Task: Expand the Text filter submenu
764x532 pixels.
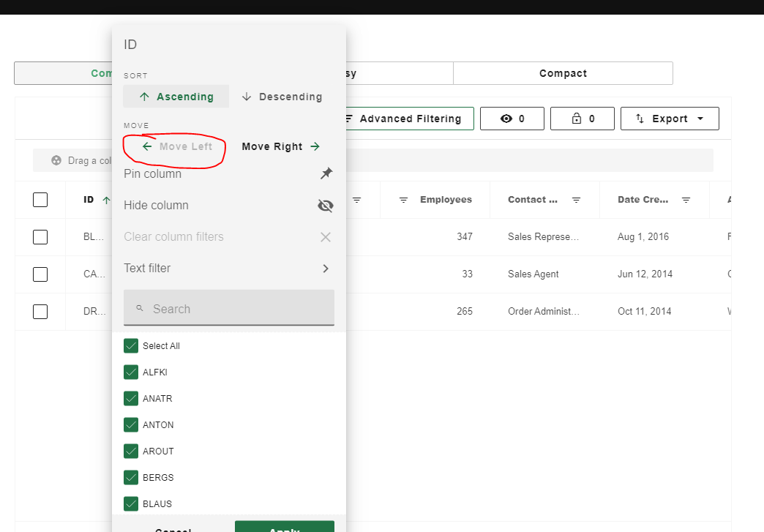Action: click(x=325, y=268)
